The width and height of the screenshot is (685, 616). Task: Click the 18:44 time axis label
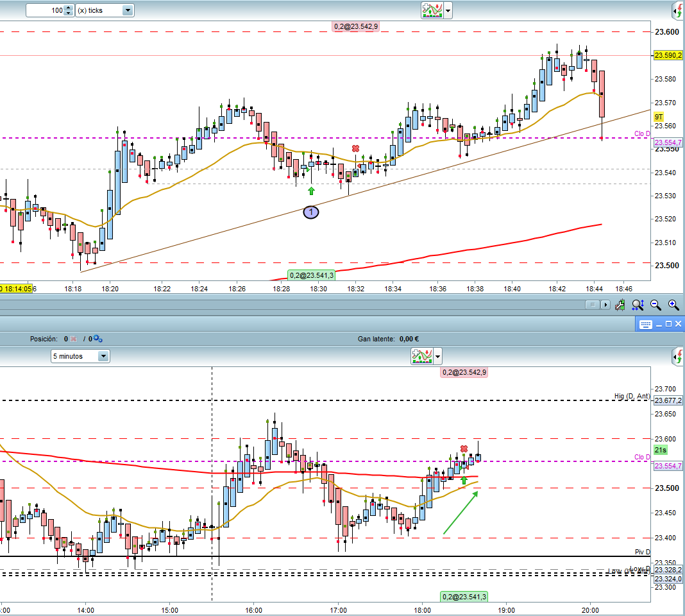pos(594,289)
